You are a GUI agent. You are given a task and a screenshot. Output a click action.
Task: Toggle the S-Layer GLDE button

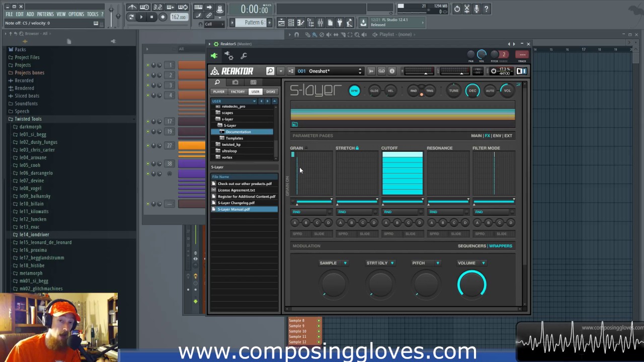(374, 91)
